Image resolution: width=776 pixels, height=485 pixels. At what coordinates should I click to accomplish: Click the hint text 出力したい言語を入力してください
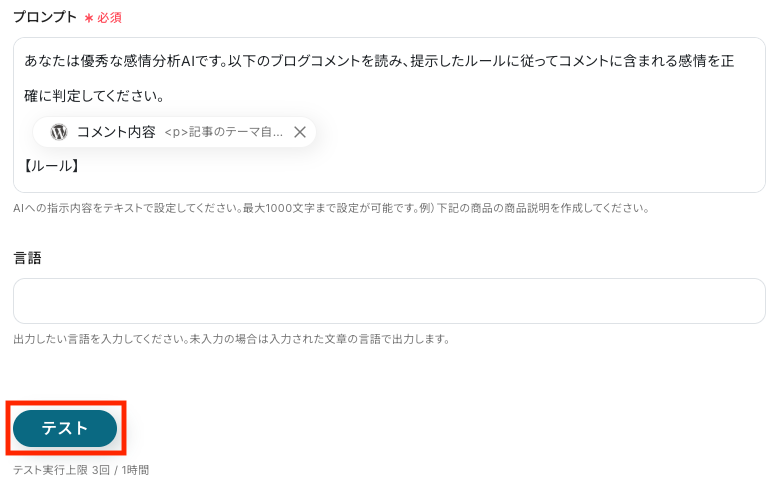point(230,339)
